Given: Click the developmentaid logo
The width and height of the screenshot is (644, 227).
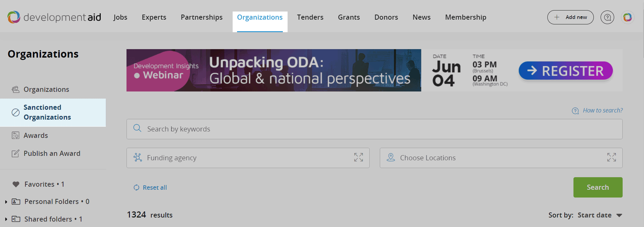Looking at the screenshot, I should [54, 17].
